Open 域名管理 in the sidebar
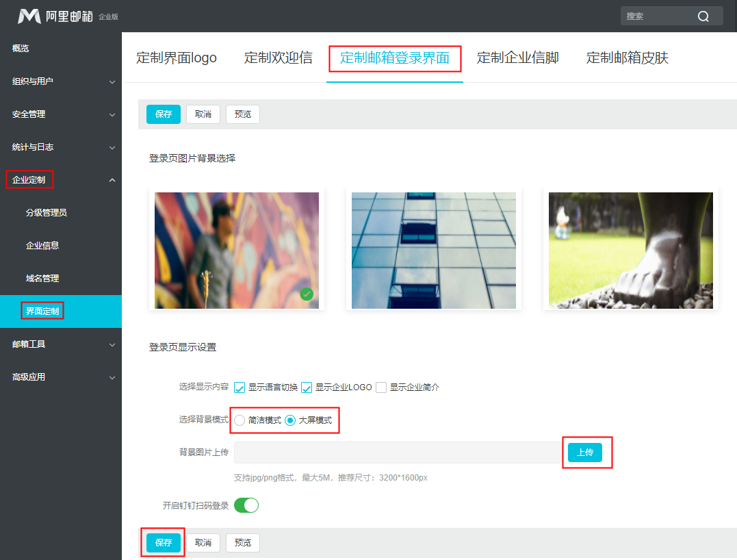The width and height of the screenshot is (737, 560). pyautogui.click(x=42, y=278)
